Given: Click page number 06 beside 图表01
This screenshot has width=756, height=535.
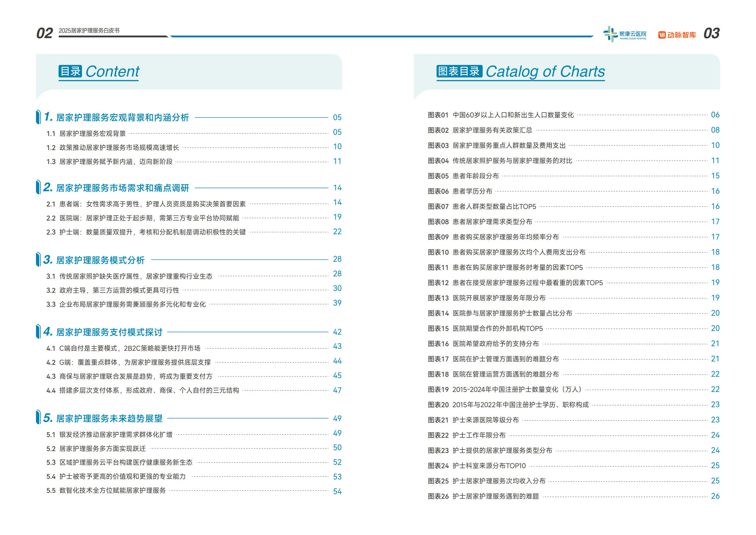Looking at the screenshot, I should pyautogui.click(x=715, y=115).
